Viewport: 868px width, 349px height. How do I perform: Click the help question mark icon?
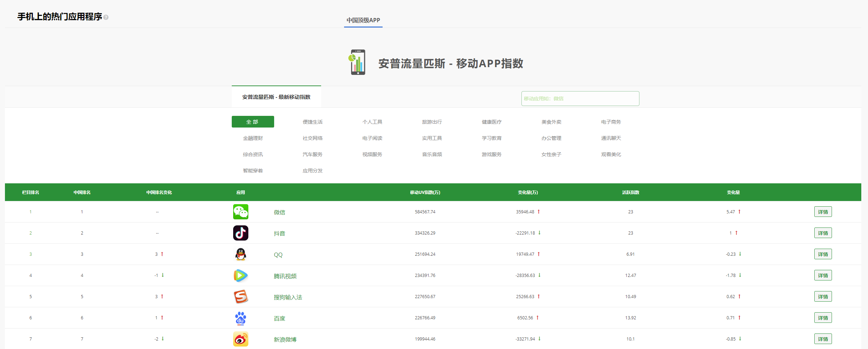(106, 17)
